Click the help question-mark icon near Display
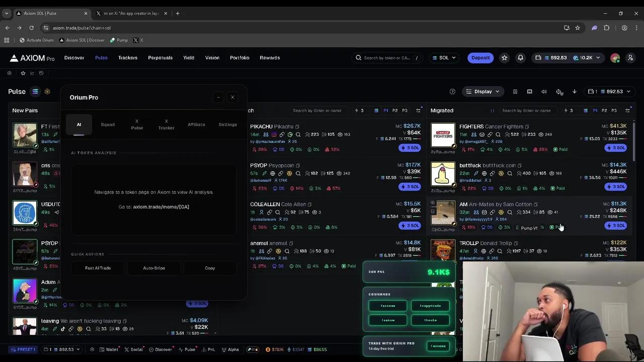This screenshot has height=362, width=644. [x=452, y=92]
